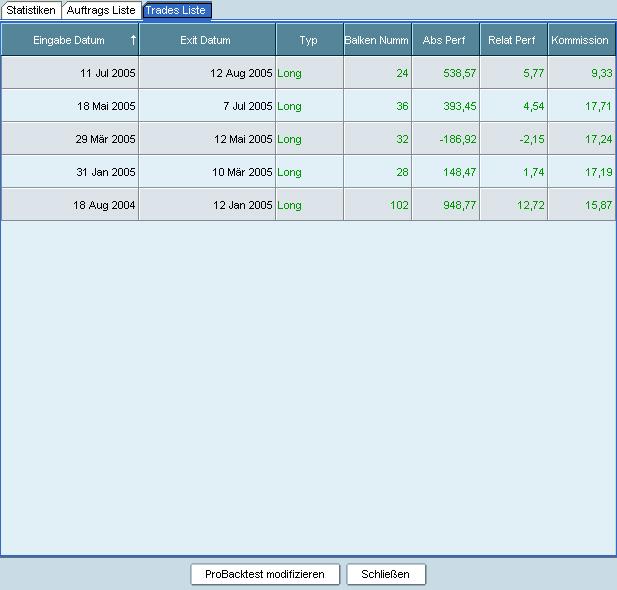Select entry date 29 Mär 2005
The image size is (617, 590).
105,139
